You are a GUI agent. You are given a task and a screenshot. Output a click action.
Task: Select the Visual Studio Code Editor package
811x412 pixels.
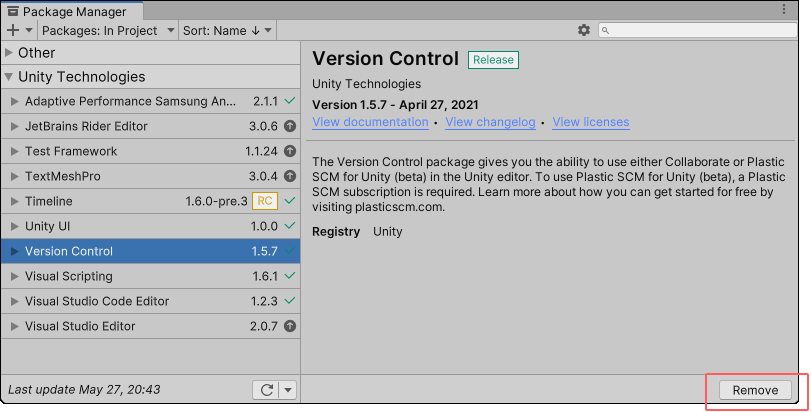pos(151,301)
